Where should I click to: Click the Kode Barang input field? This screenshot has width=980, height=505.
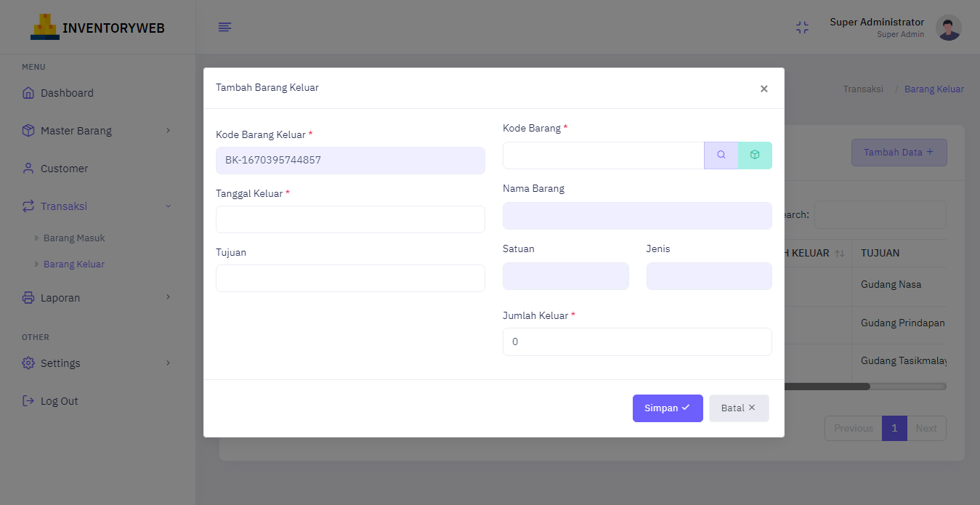(604, 155)
